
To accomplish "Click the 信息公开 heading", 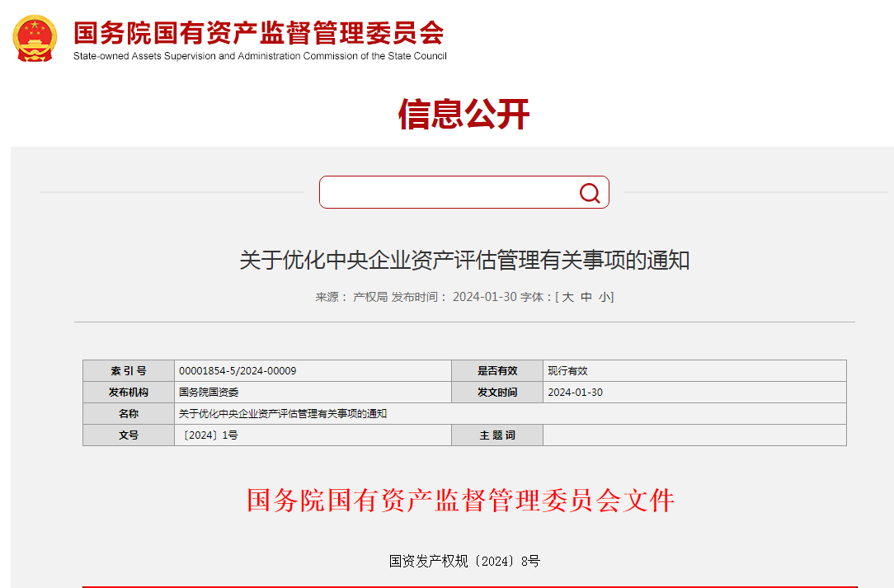I will click(x=463, y=114).
